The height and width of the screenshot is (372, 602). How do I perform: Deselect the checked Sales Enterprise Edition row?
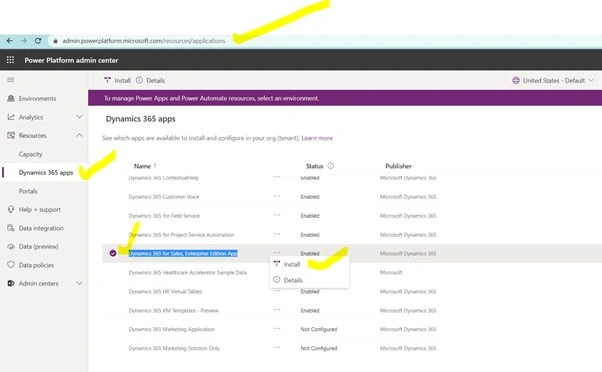[113, 253]
